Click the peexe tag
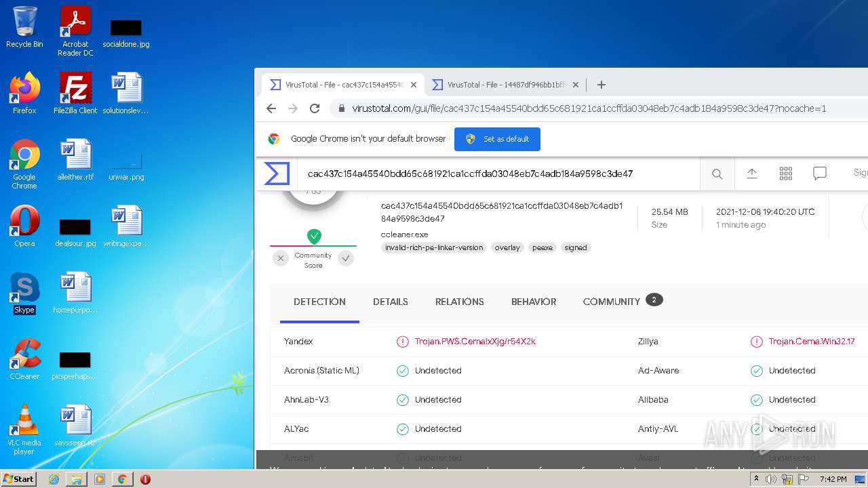868x488 pixels. (x=542, y=247)
